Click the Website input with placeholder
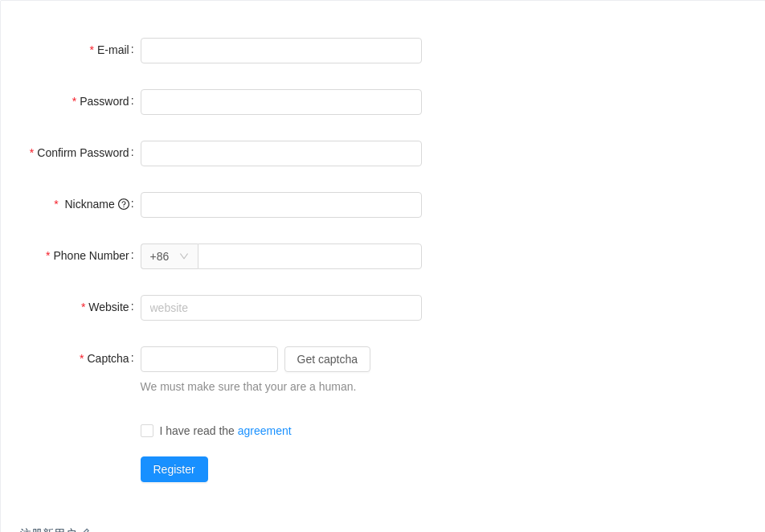Viewport: 765px width, 532px height. (280, 308)
